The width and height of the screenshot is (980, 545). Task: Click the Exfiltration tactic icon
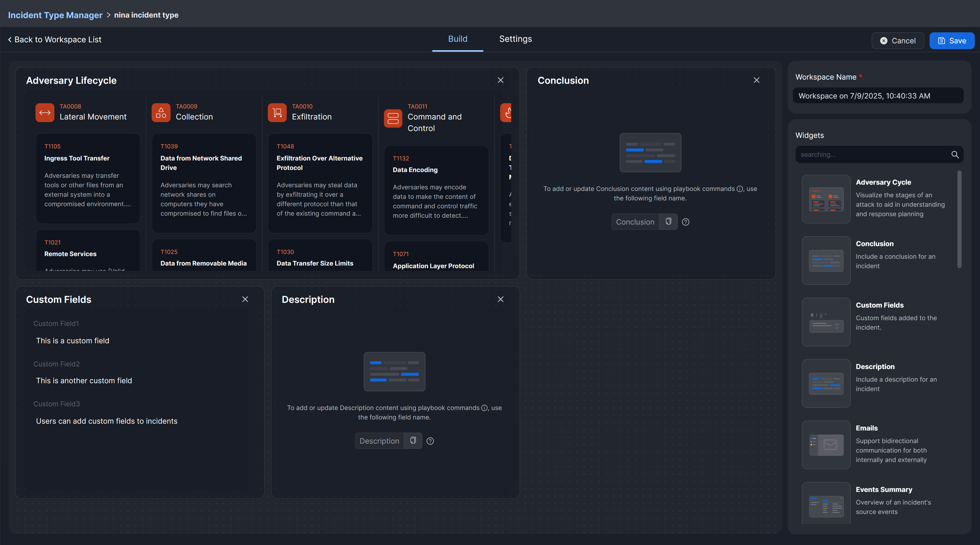[277, 113]
